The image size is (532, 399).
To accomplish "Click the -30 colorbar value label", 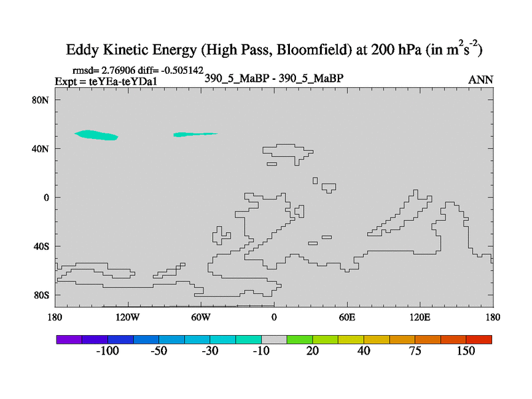I will pyautogui.click(x=209, y=351).
